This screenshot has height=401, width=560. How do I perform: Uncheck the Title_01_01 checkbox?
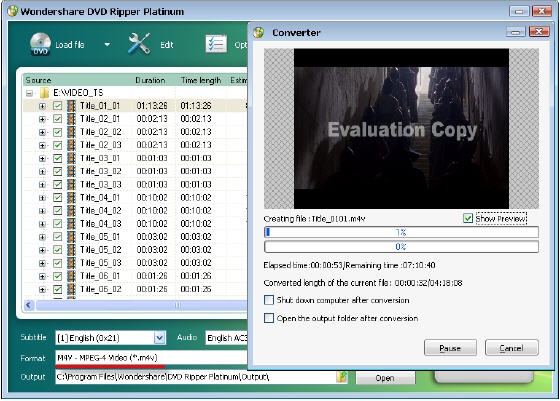(57, 106)
